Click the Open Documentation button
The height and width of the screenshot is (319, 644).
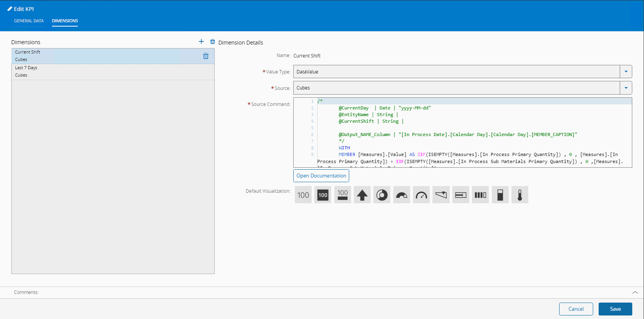(321, 176)
